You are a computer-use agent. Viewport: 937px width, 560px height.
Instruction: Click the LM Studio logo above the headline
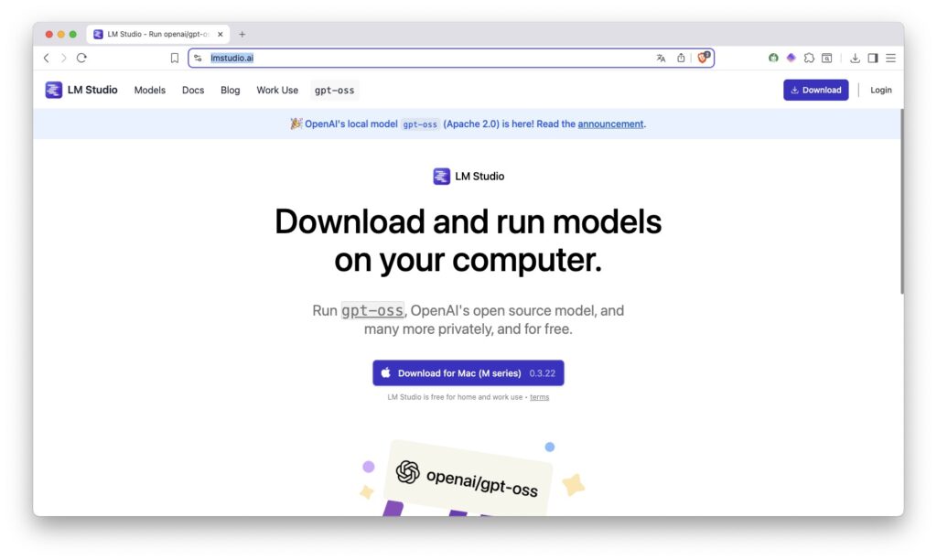[x=468, y=177]
